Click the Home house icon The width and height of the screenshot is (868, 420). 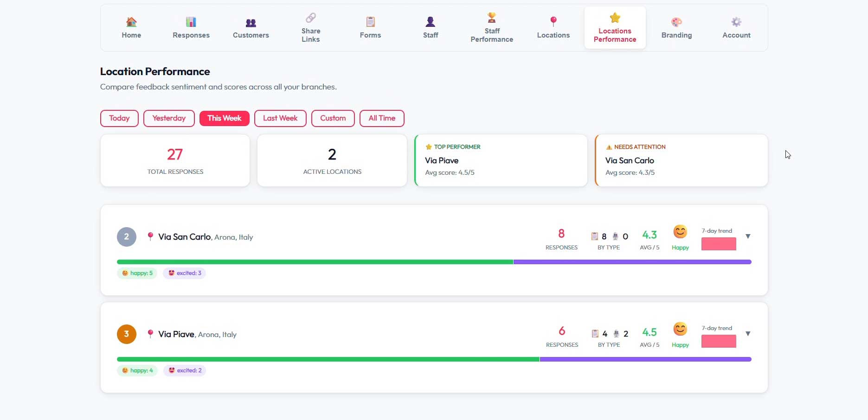[x=131, y=22]
